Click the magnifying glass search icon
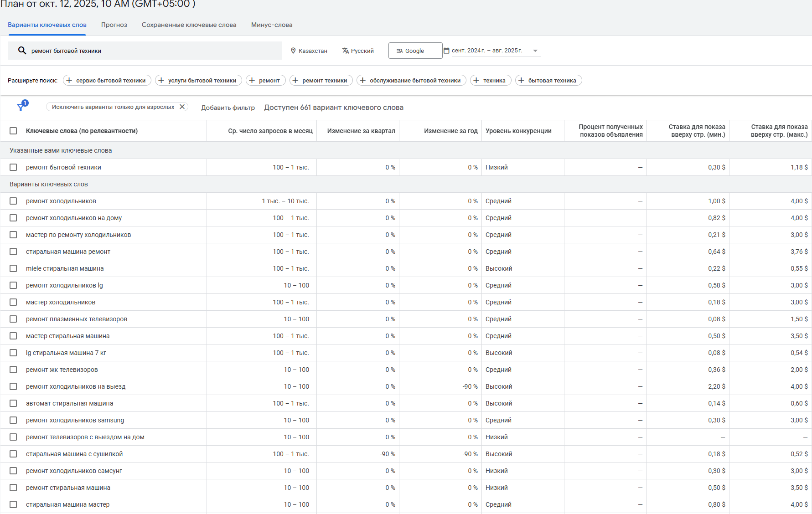Viewport: 812px width, 514px height. [x=22, y=51]
